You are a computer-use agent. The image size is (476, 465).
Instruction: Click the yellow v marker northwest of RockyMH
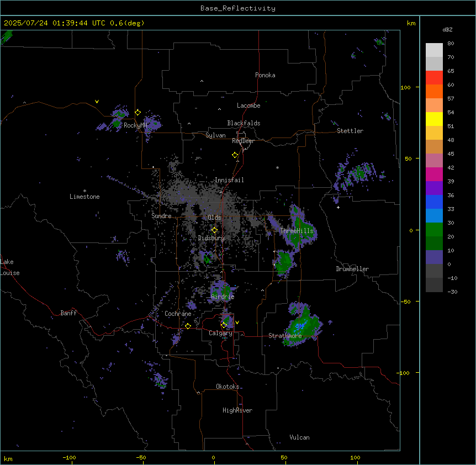click(97, 102)
